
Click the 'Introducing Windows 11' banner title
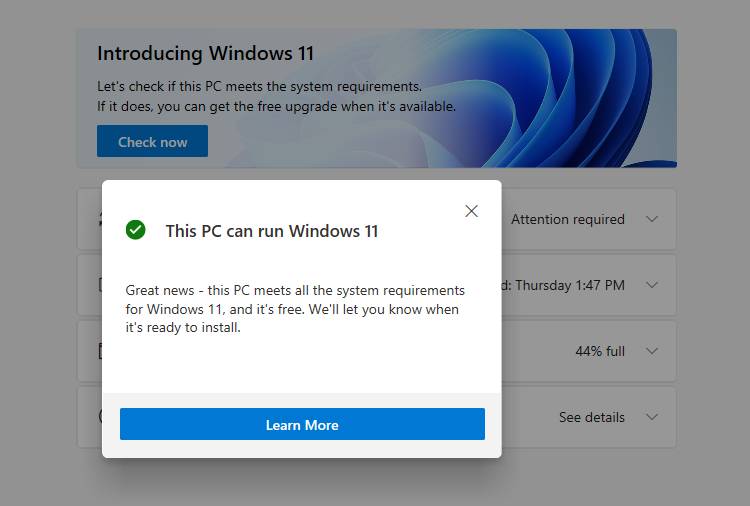tap(205, 53)
